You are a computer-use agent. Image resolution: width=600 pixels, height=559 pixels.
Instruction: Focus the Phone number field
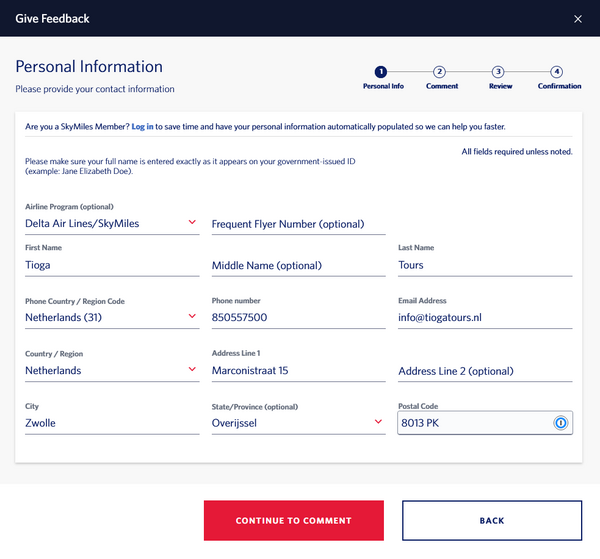click(x=298, y=318)
